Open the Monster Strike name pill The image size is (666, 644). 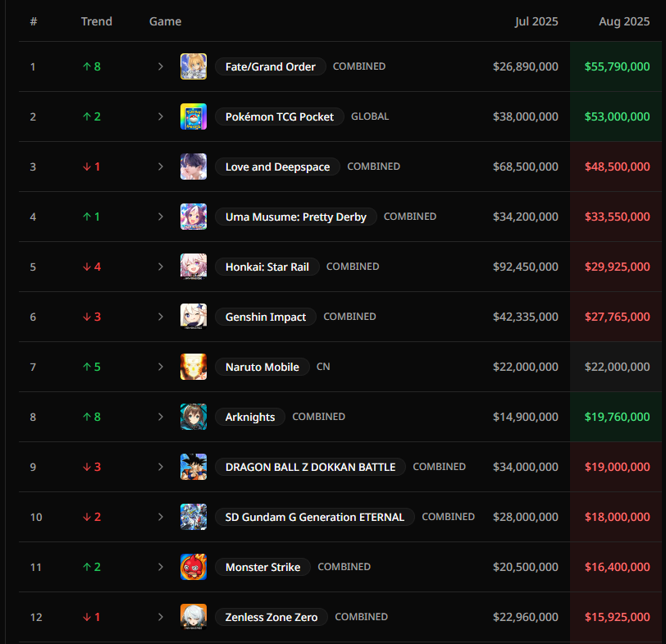coord(262,567)
